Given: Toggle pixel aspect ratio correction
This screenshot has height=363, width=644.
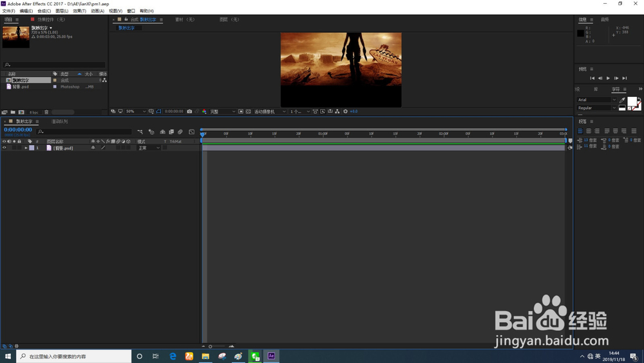Looking at the screenshot, I should pos(315,112).
